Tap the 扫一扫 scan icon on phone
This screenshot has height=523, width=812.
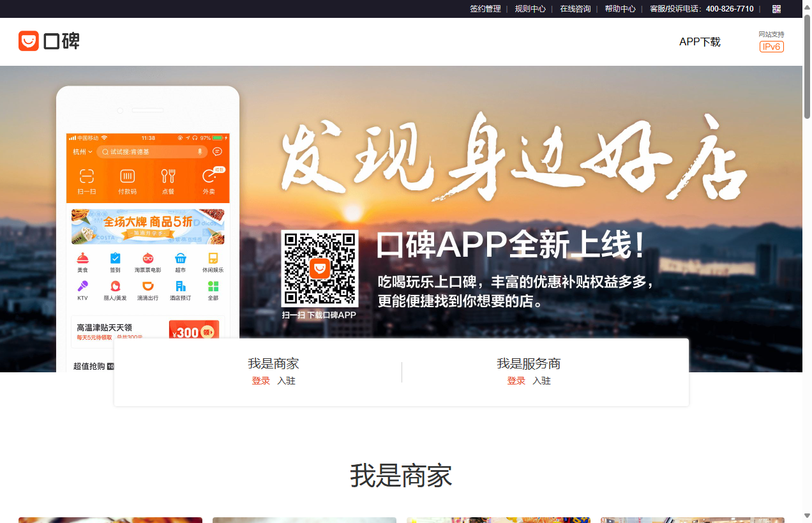coord(87,177)
